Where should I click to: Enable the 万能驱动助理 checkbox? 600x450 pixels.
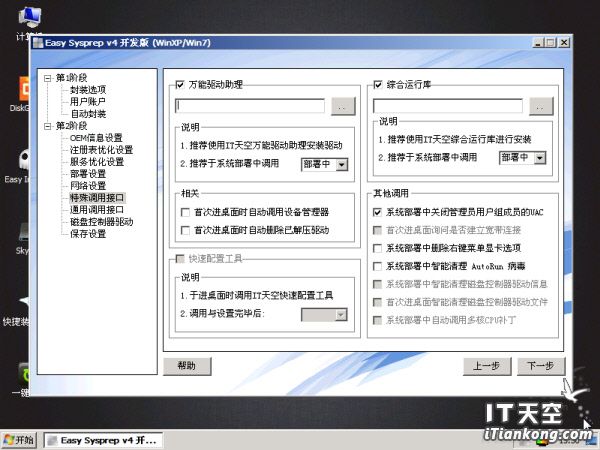coord(179,85)
